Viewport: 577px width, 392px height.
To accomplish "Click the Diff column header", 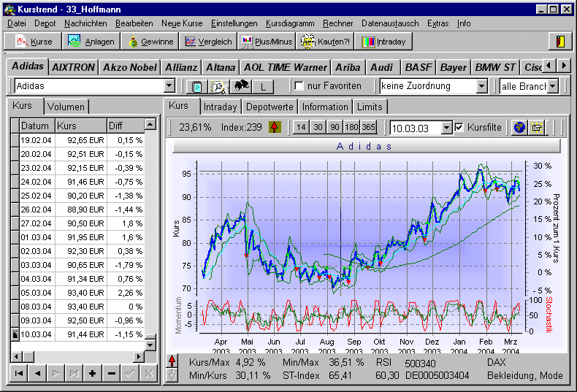I will click(125, 126).
